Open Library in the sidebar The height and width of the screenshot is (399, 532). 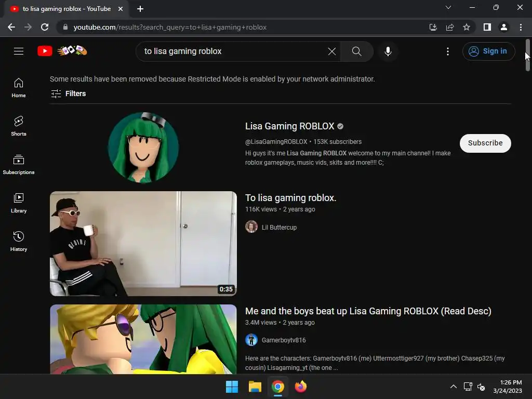click(19, 203)
